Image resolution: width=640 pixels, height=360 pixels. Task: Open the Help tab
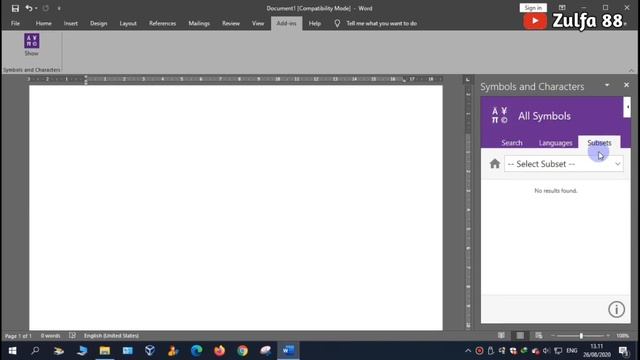pyautogui.click(x=314, y=24)
